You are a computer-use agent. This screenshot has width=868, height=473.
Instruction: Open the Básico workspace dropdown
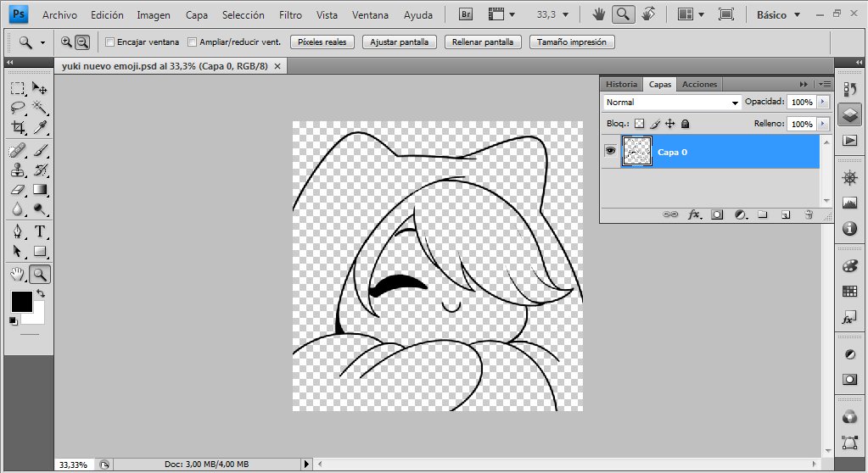click(x=778, y=15)
